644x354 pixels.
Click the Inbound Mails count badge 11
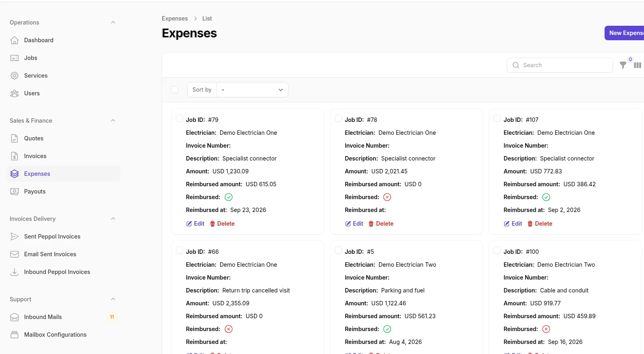(112, 317)
